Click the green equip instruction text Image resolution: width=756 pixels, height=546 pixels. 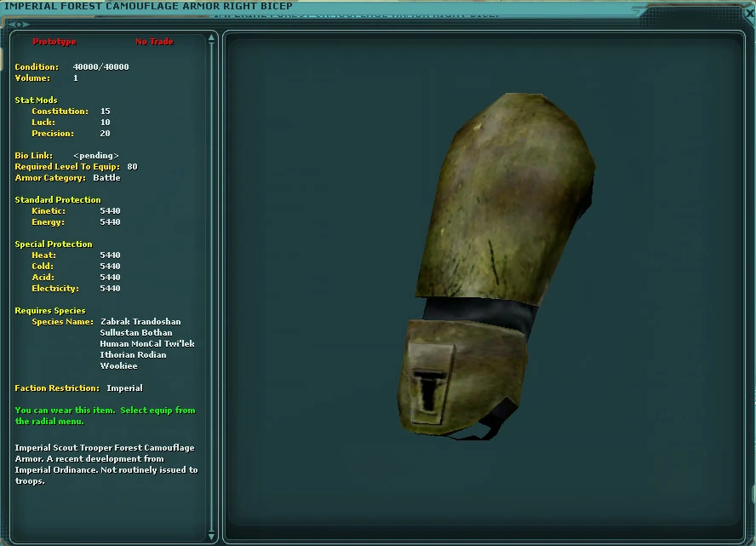click(x=105, y=415)
